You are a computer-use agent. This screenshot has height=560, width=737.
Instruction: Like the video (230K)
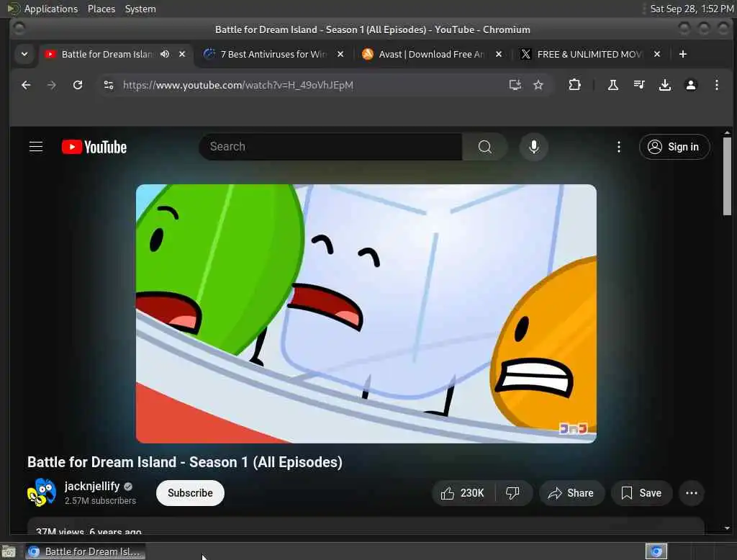pyautogui.click(x=463, y=493)
